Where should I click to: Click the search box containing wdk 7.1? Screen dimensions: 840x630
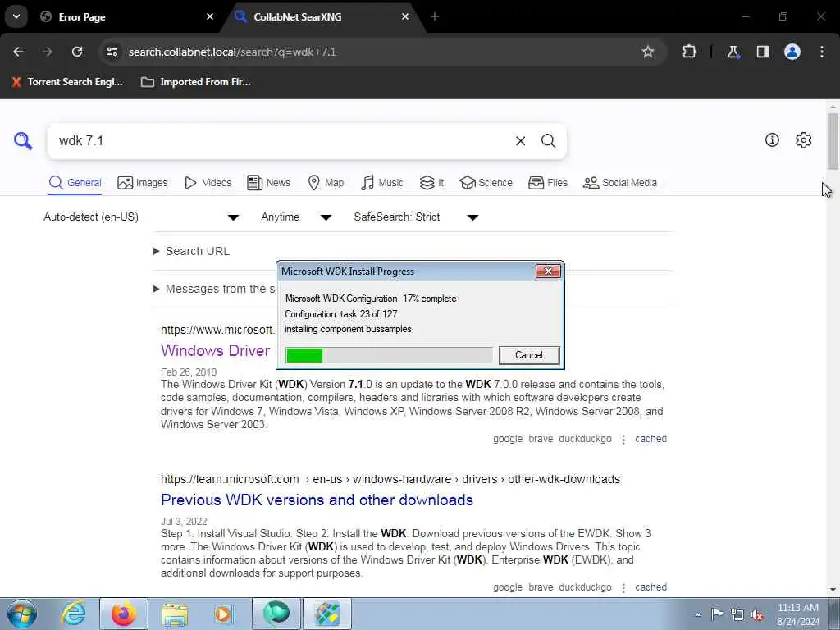point(279,141)
